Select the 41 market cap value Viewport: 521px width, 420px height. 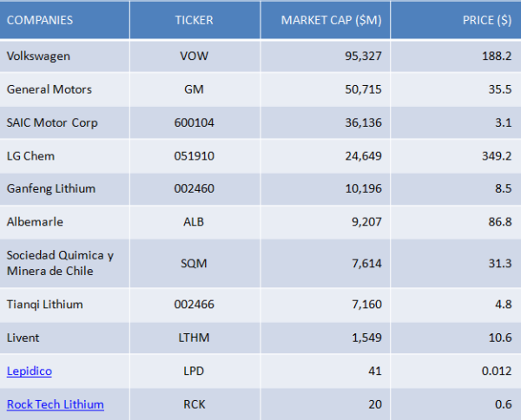[375, 371]
